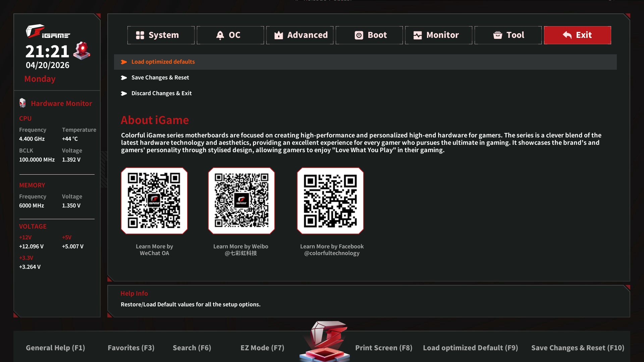This screenshot has height=362, width=644.
Task: Click the VOLTAGE section label
Action: 33,226
